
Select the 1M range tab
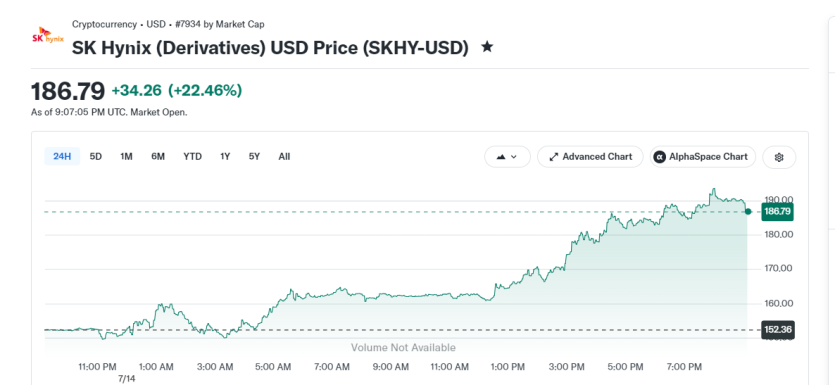(126, 157)
